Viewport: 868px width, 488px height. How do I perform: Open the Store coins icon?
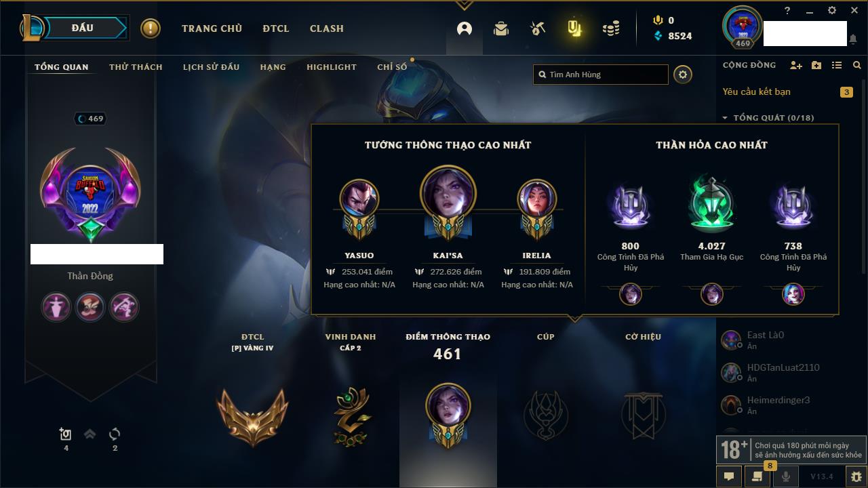coord(611,28)
